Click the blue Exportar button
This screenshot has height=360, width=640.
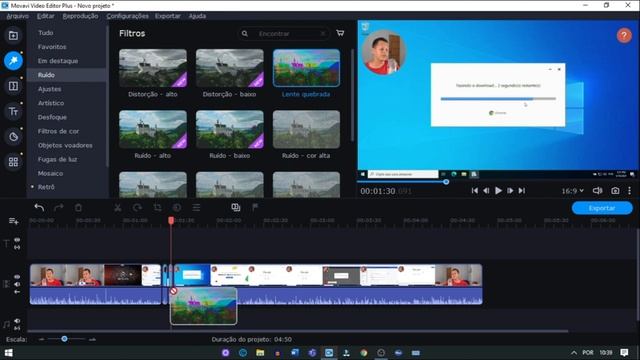(x=602, y=208)
